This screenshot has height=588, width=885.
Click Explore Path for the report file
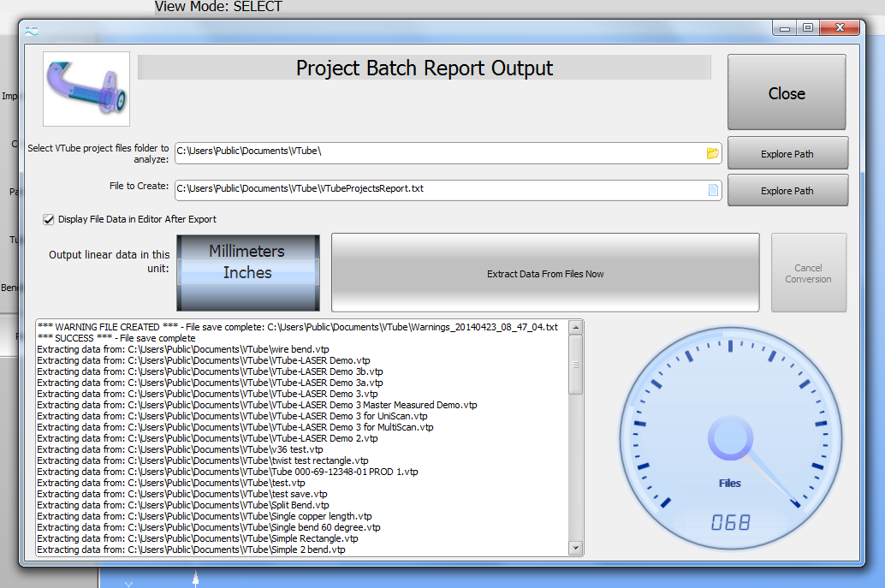point(787,191)
